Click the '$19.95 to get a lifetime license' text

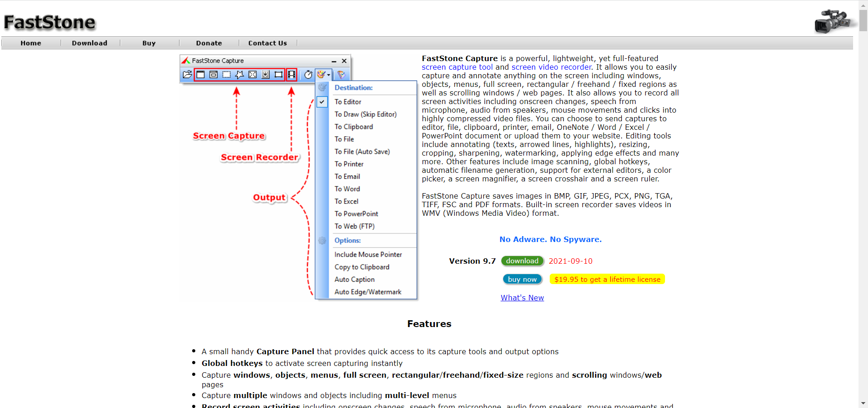click(607, 280)
